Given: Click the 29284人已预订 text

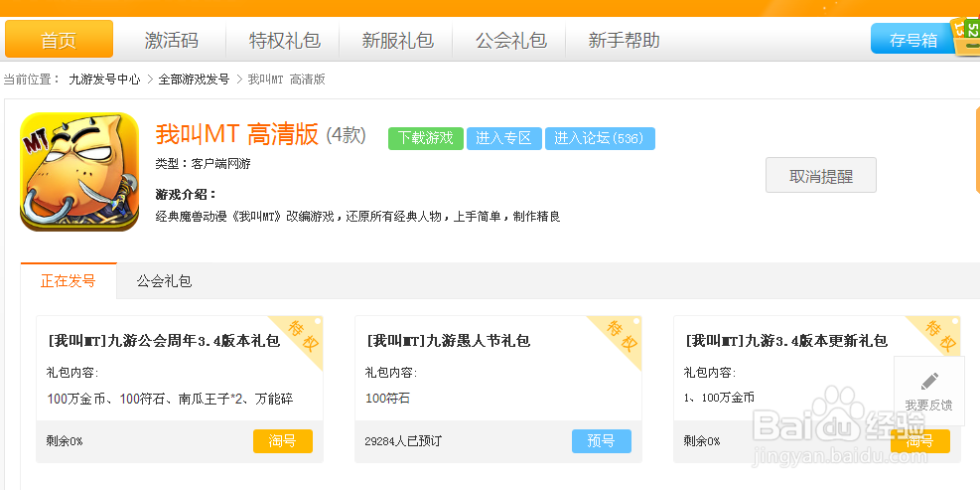Looking at the screenshot, I should [x=403, y=441].
